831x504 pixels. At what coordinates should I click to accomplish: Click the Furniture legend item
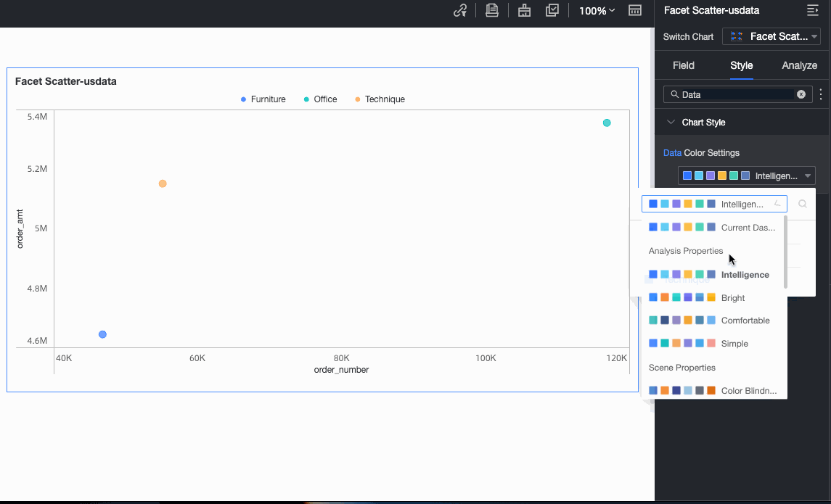[x=263, y=99]
